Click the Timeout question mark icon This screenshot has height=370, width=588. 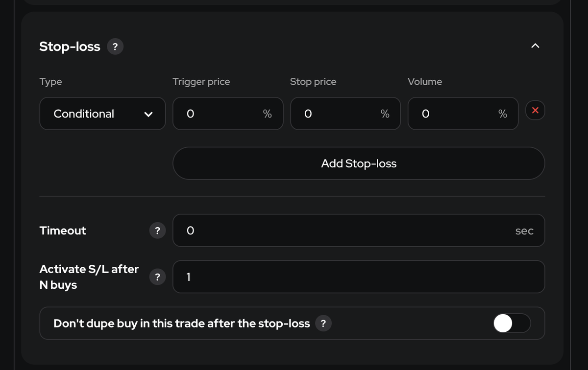coord(157,231)
